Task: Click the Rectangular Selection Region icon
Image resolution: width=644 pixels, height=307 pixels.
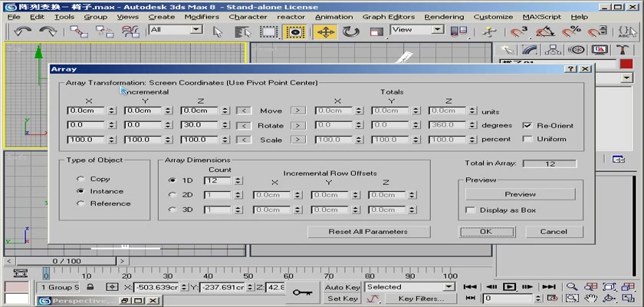Action: coord(269,31)
